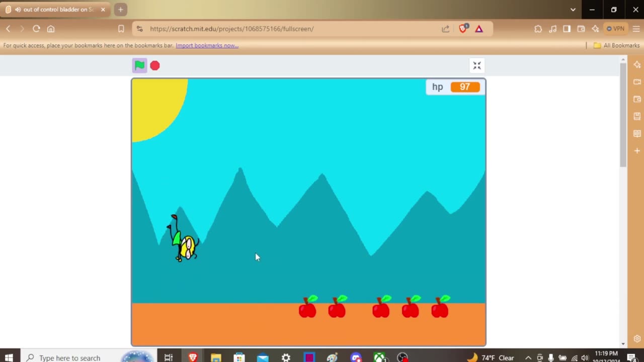The image size is (644, 362).
Task: Expand the system tray hidden icons chevron
Action: [x=528, y=357]
